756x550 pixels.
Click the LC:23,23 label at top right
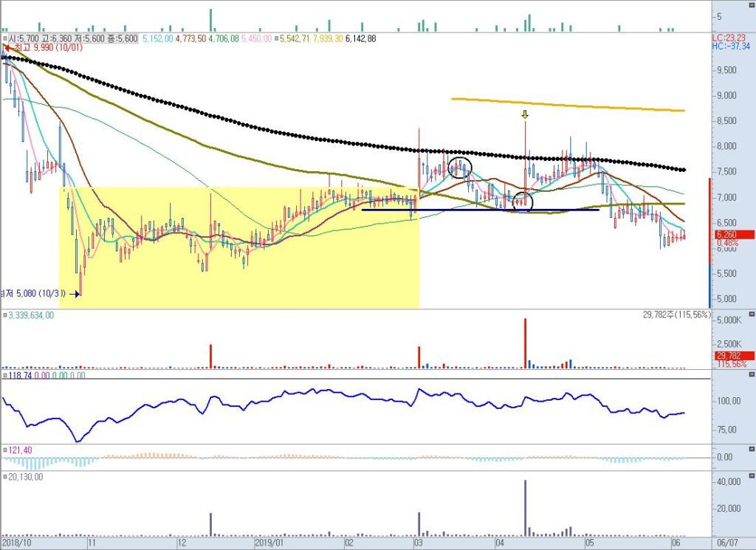coord(729,37)
